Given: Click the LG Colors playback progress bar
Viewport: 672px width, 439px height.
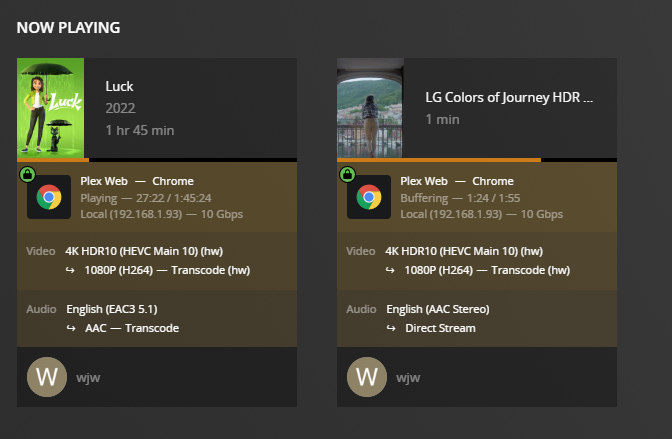Looking at the screenshot, I should click(x=477, y=160).
